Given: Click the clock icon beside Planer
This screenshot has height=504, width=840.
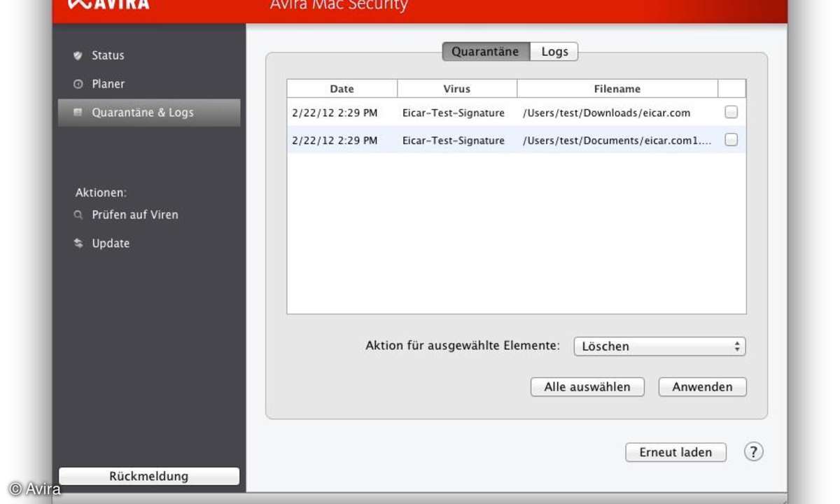Looking at the screenshot, I should pyautogui.click(x=78, y=84).
